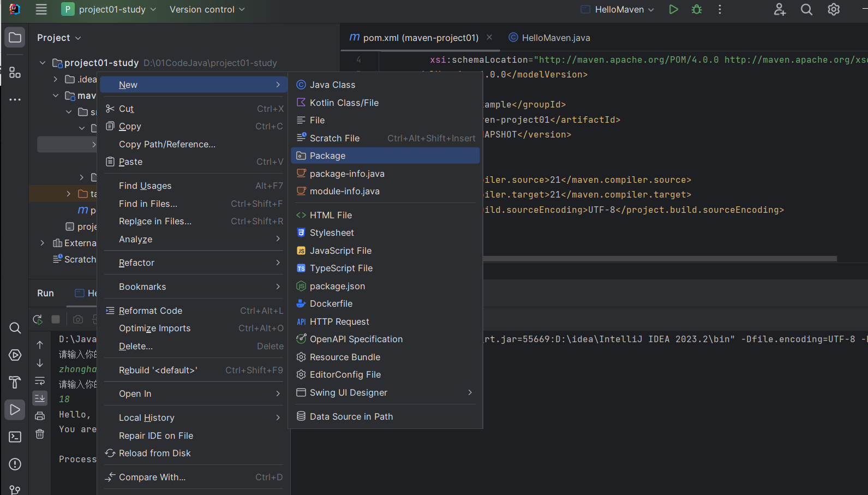The image size is (868, 495).
Task: Click the Run panel title
Action: click(x=45, y=293)
